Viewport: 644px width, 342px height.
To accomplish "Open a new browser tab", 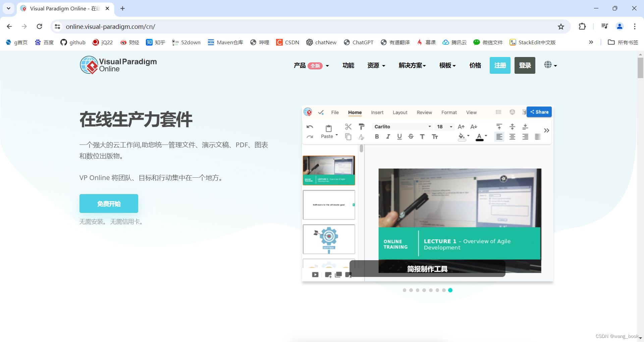I will click(x=122, y=8).
